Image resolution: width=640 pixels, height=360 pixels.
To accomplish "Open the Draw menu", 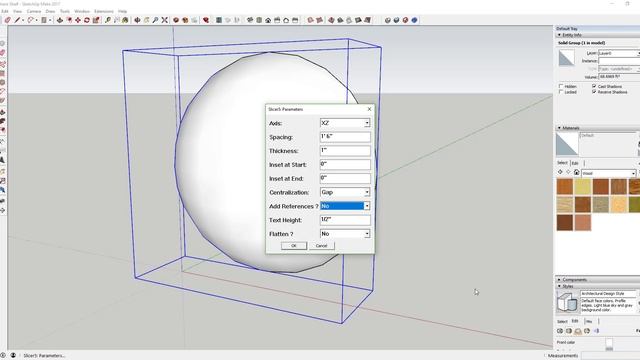I will coord(50,11).
